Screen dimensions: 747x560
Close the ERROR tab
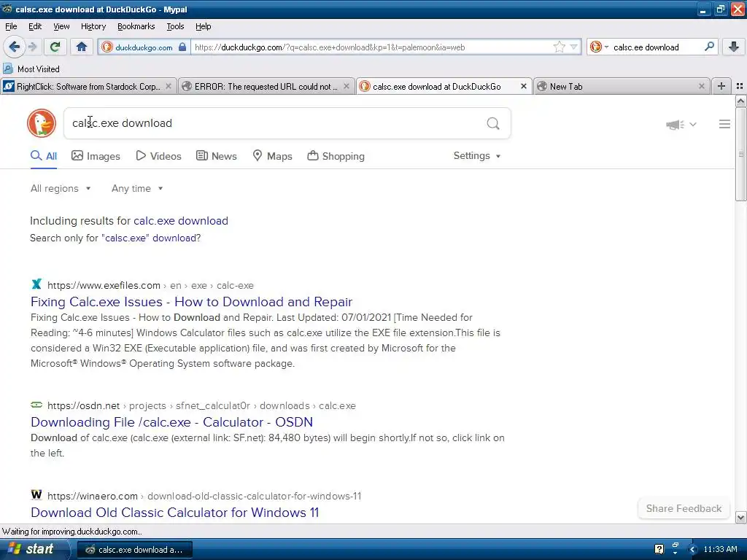coord(347,86)
